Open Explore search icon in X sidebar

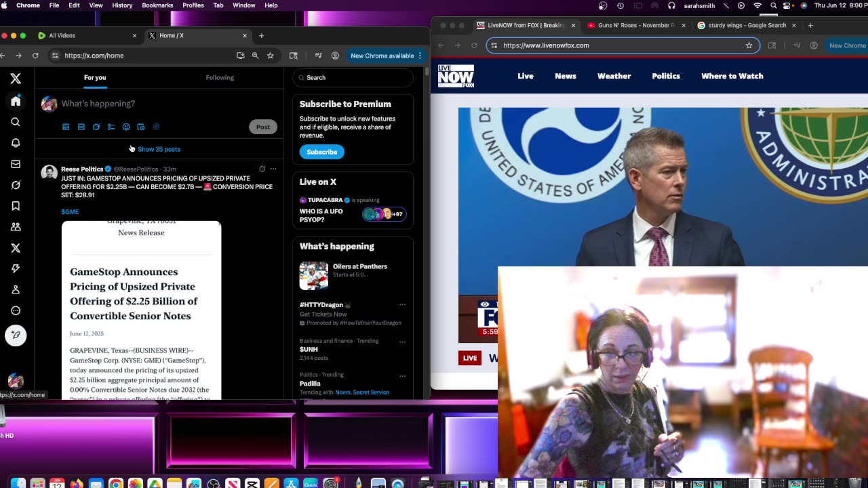pyautogui.click(x=16, y=122)
